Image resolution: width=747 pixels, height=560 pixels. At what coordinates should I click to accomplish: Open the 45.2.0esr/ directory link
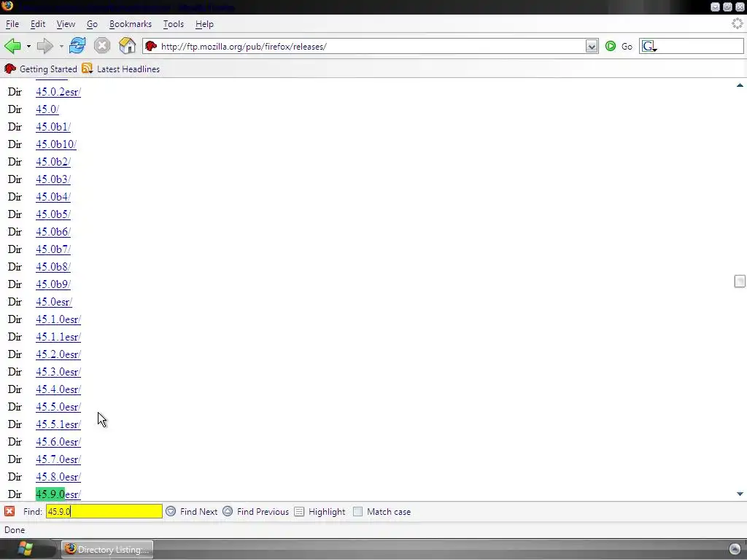(x=58, y=355)
